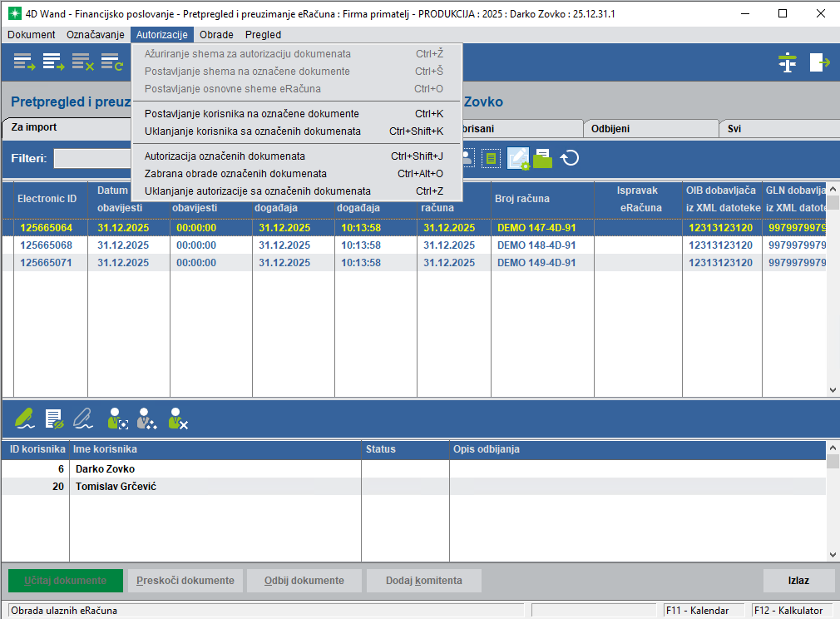840x619 pixels.
Task: Open the Pregled menu
Action: [x=263, y=35]
